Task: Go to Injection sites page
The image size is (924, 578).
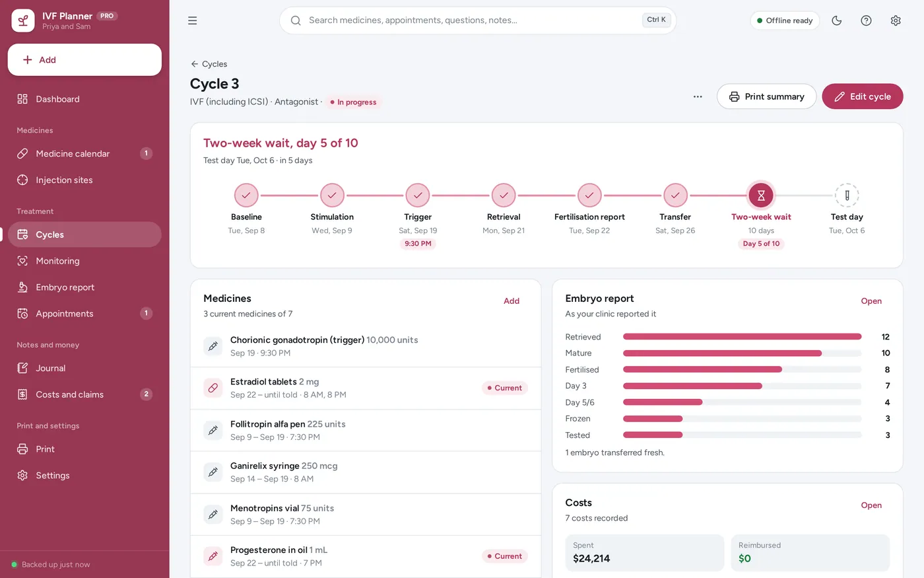Action: [x=84, y=180]
